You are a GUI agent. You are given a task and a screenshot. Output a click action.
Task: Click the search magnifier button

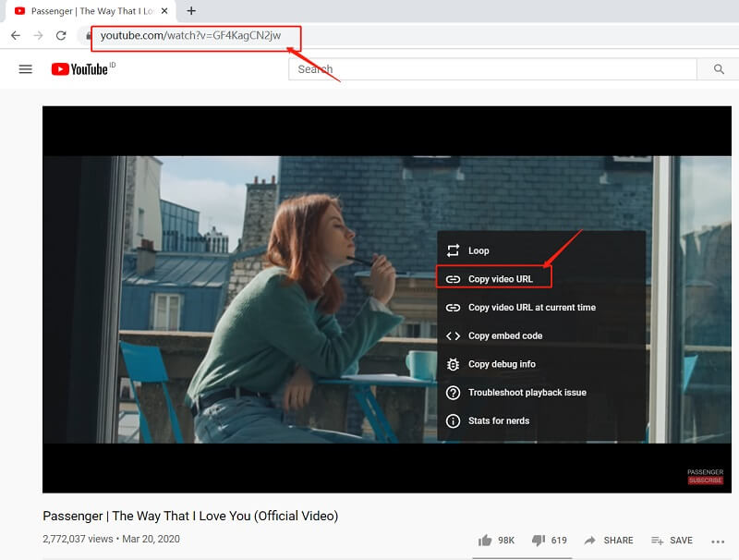[x=719, y=69]
